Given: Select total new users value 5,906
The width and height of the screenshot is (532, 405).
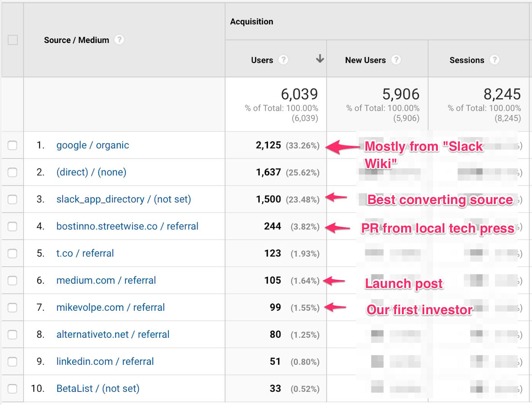Looking at the screenshot, I should pos(401,94).
